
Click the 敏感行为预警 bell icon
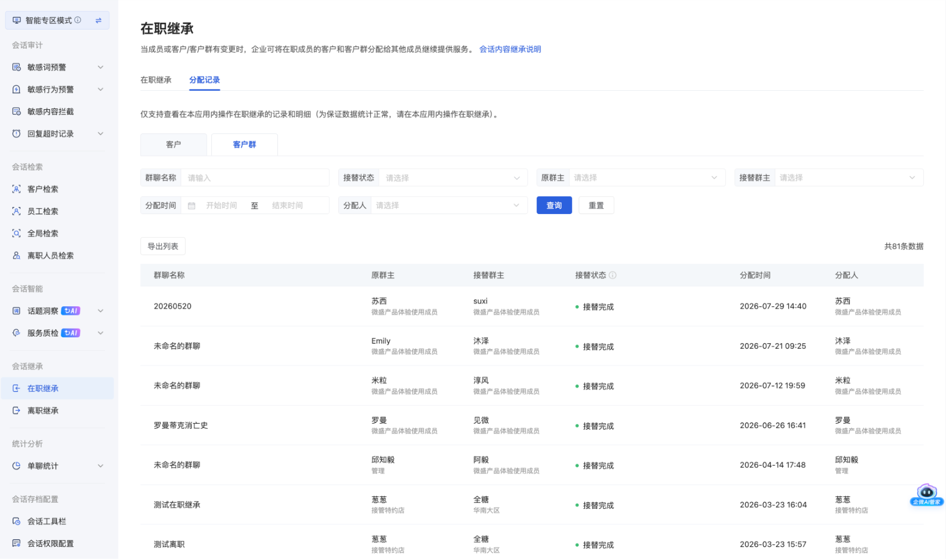(x=16, y=89)
